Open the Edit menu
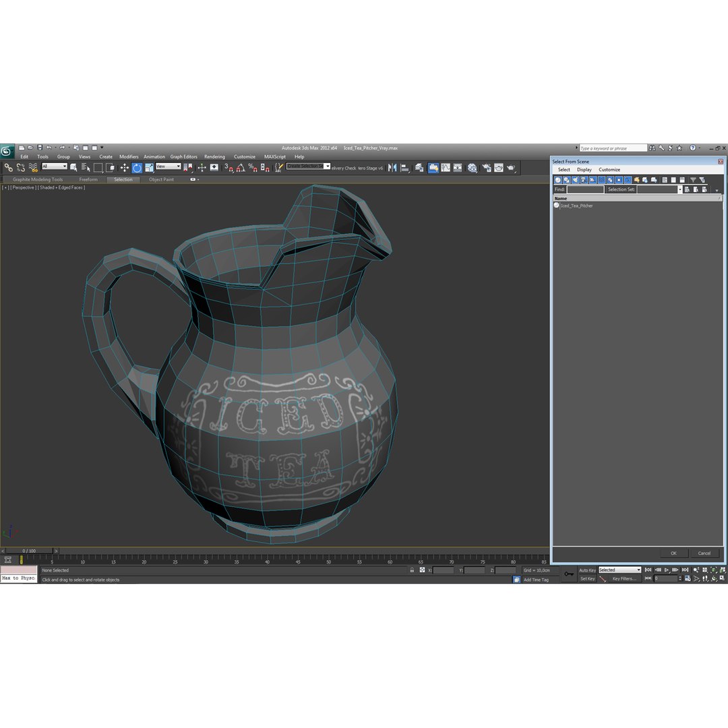The image size is (728, 728). (x=24, y=156)
